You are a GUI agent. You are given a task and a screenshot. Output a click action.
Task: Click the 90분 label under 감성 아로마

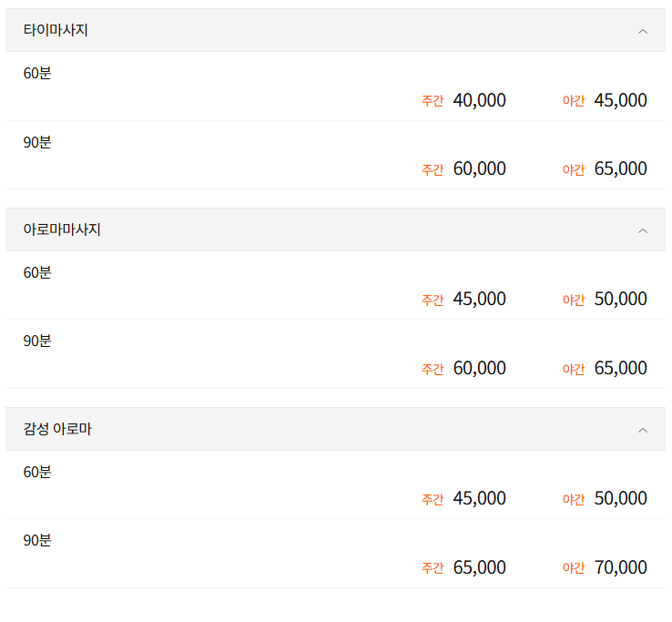37,540
